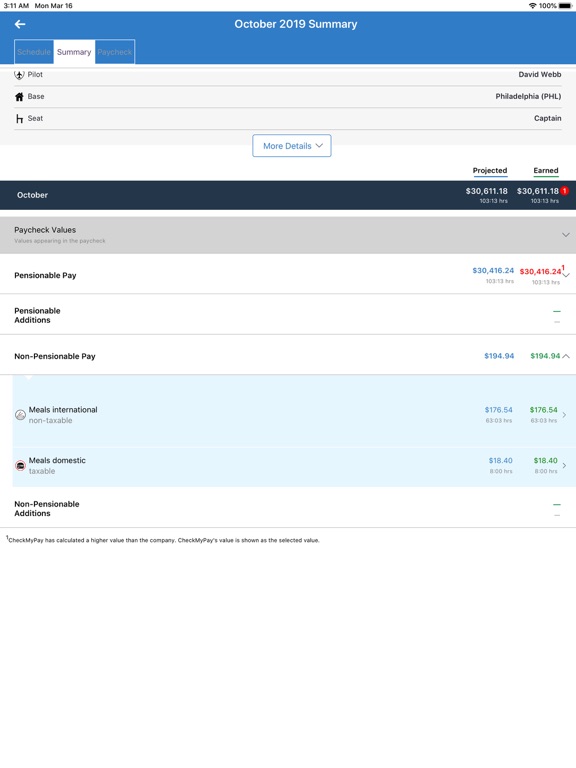Click the Meals international icon
576x768 pixels.
coord(20,415)
